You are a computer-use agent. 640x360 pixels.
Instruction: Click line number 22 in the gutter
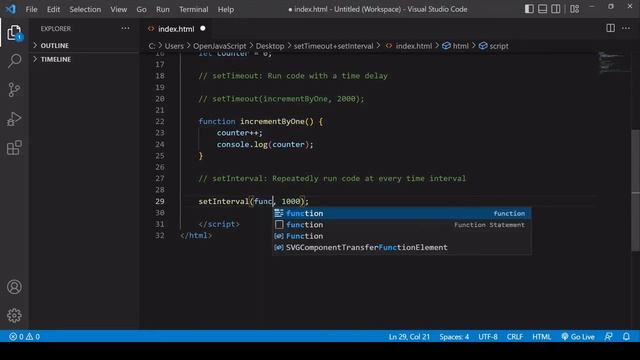point(160,122)
